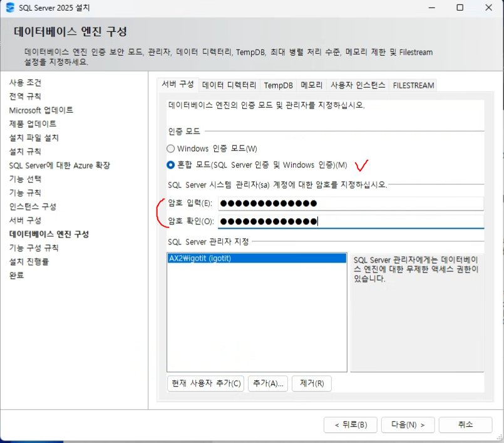504x443 pixels.
Task: Select AX2\igotit administrator entry
Action: pos(257,258)
